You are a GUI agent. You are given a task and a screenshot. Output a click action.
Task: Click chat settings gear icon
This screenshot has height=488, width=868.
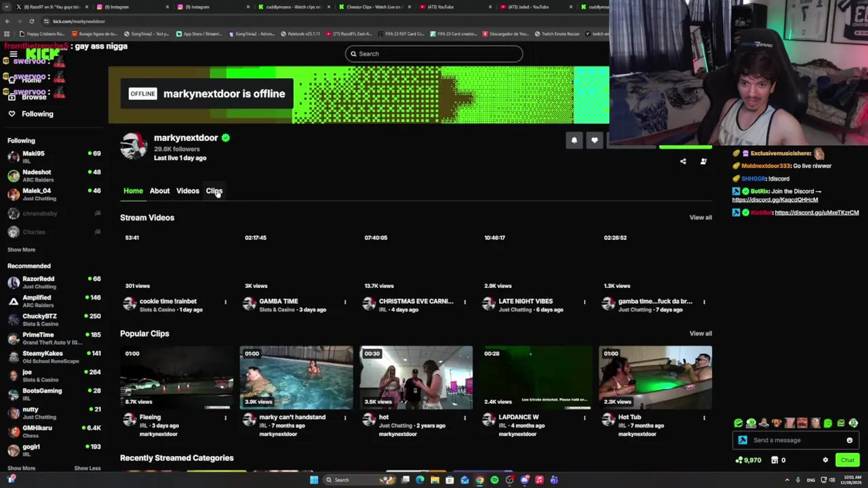coord(825,460)
